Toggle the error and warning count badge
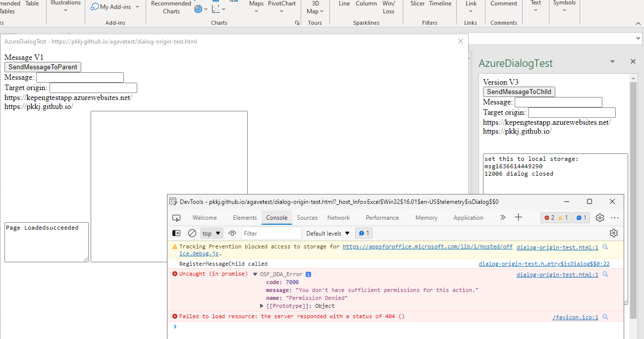The image size is (644, 339). coord(555,217)
